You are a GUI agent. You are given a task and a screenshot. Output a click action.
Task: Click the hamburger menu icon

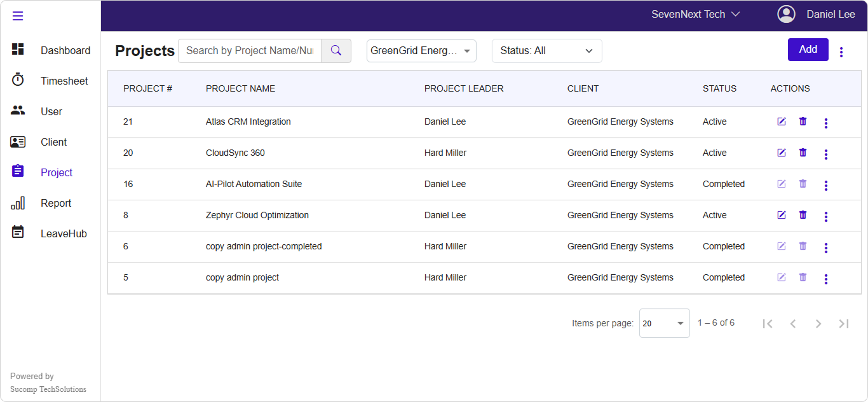pos(18,16)
